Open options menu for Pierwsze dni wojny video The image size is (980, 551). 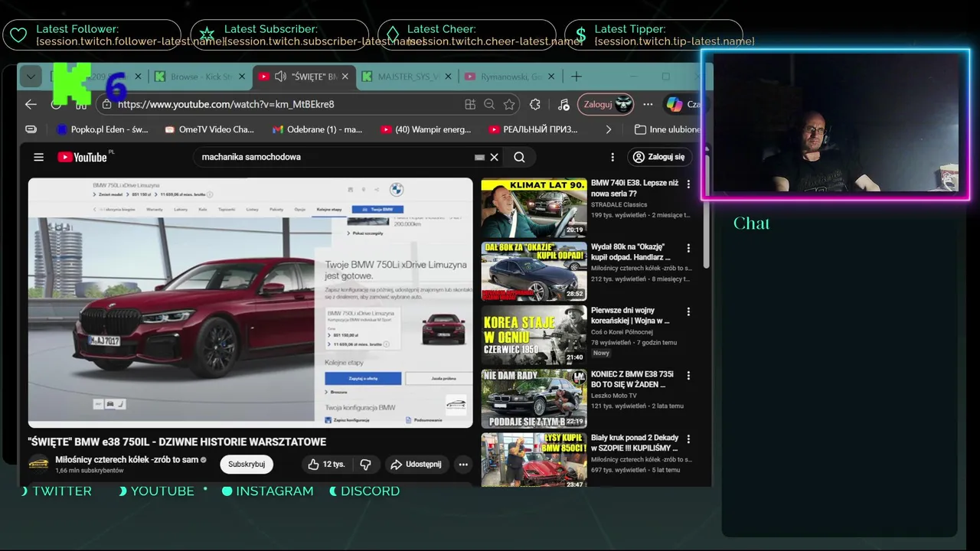pyautogui.click(x=689, y=311)
